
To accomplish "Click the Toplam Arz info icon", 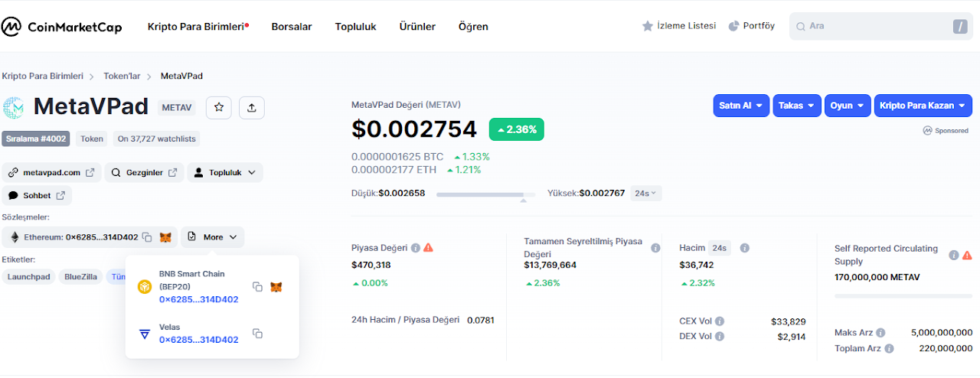I will (889, 348).
